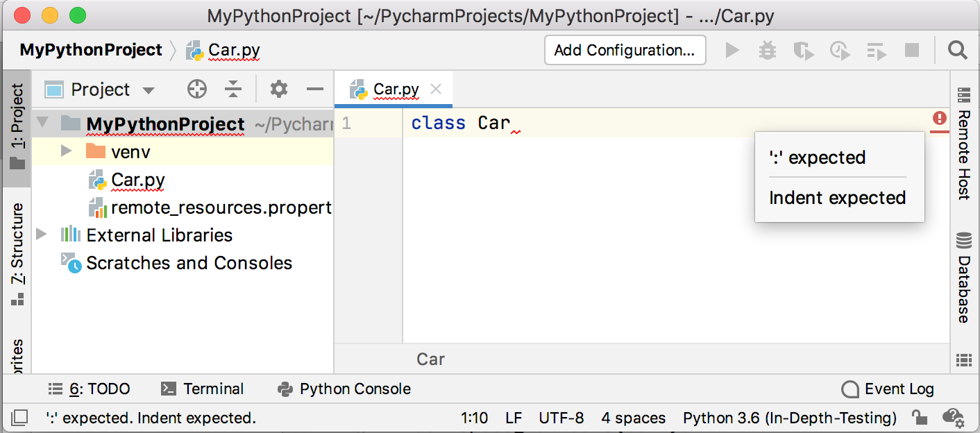Click the Profile run icon
The image size is (980, 433).
[x=840, y=51]
